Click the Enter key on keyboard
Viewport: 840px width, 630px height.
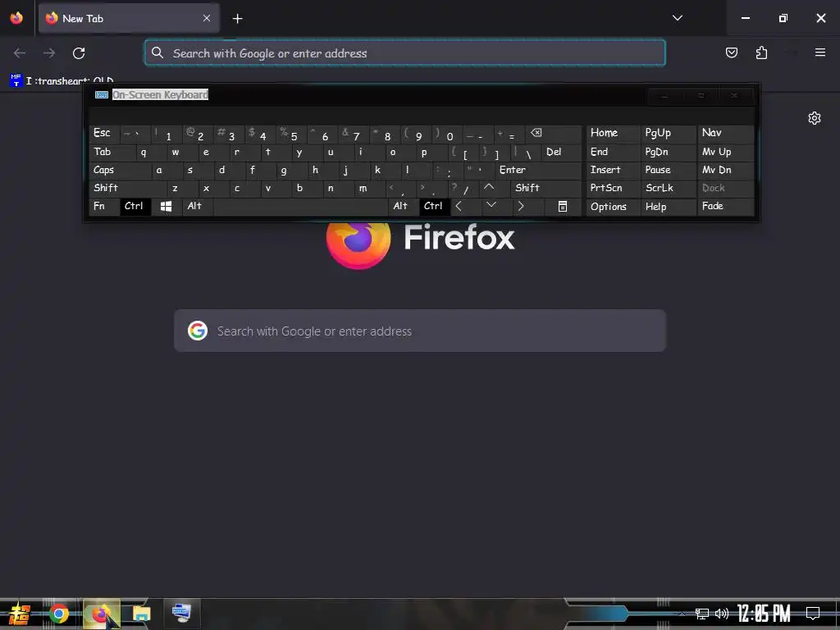point(538,170)
